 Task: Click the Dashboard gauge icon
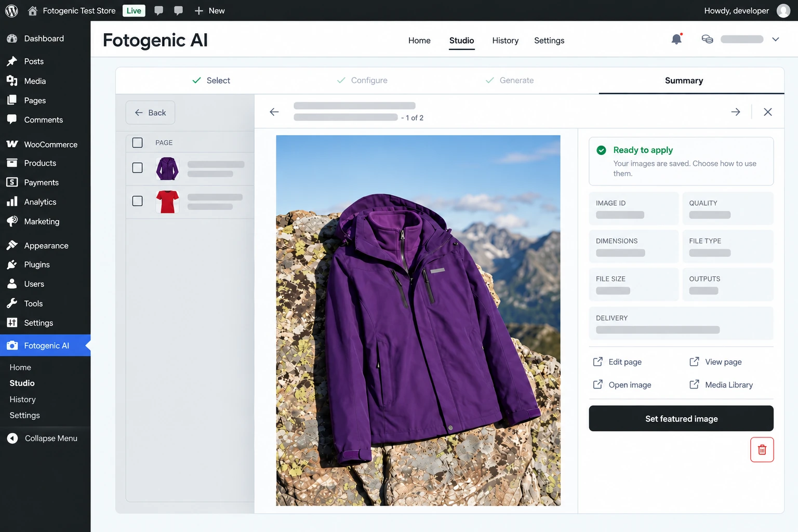tap(12, 38)
